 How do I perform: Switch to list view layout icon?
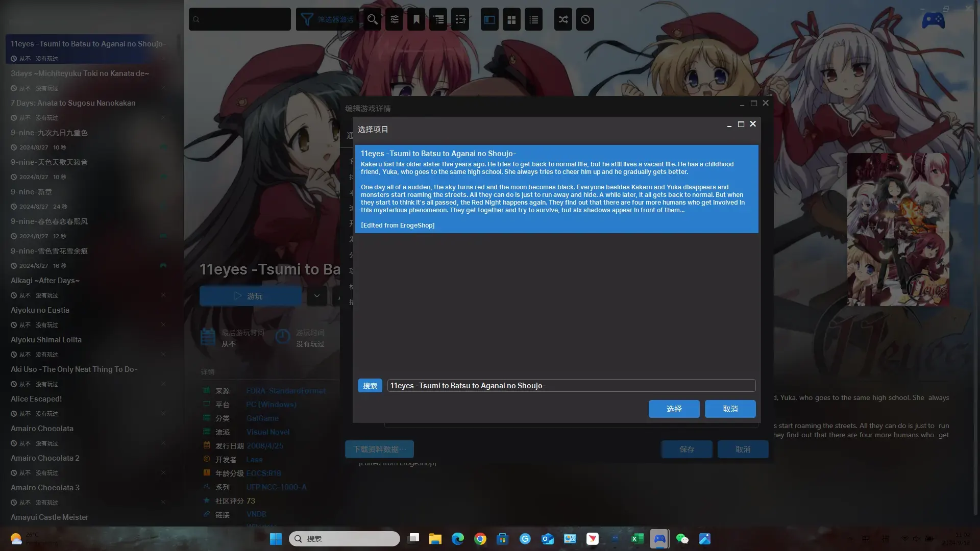[533, 19]
